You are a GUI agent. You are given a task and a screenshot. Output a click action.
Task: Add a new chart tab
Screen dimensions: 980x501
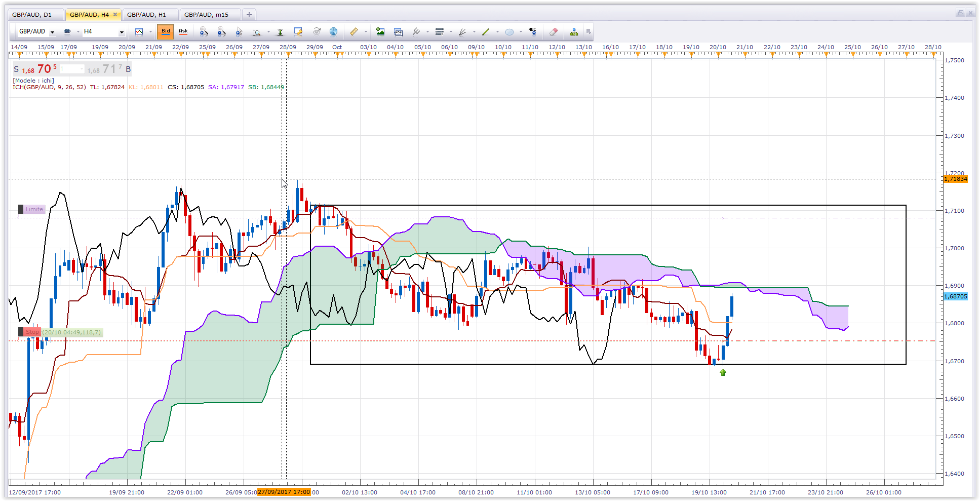click(x=249, y=15)
